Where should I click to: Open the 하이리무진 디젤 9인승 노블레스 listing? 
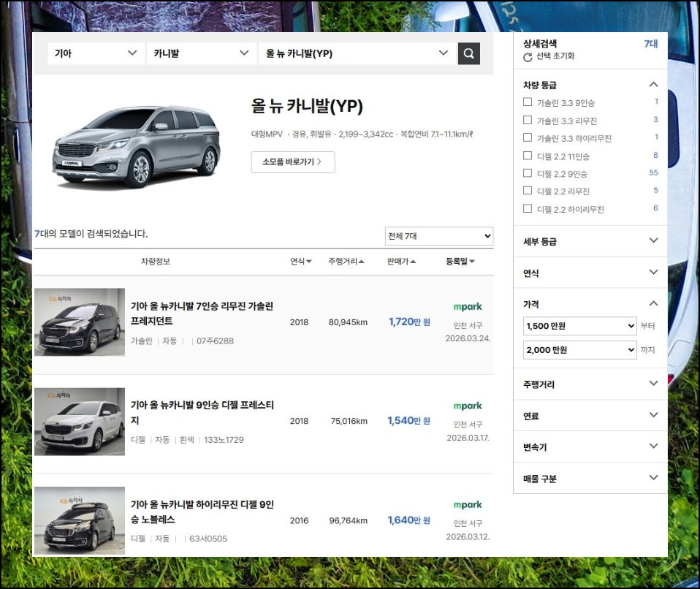click(x=202, y=512)
